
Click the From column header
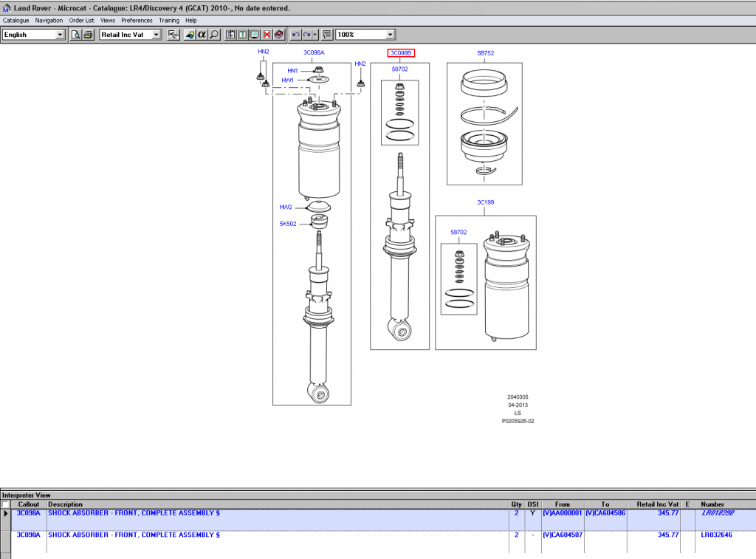(x=562, y=504)
